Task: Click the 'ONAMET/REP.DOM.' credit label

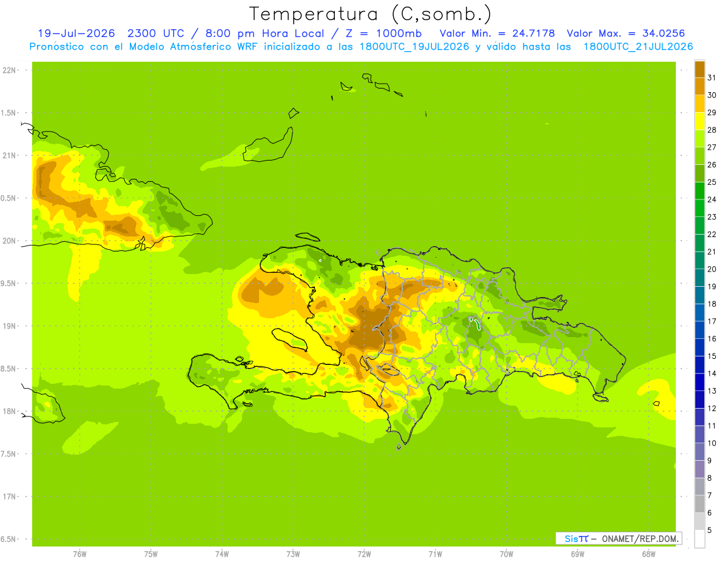Action: [639, 538]
